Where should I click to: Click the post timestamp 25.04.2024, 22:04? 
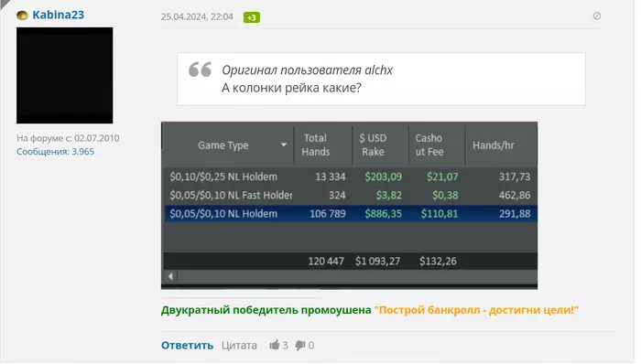(197, 16)
